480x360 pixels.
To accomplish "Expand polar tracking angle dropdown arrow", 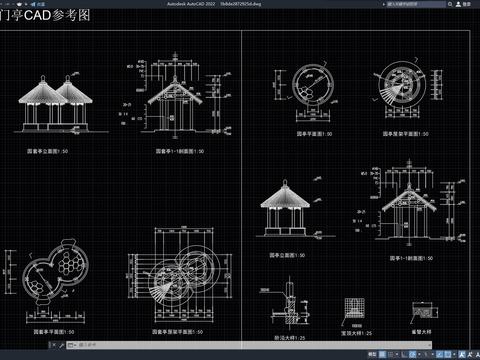I will pos(419,354).
